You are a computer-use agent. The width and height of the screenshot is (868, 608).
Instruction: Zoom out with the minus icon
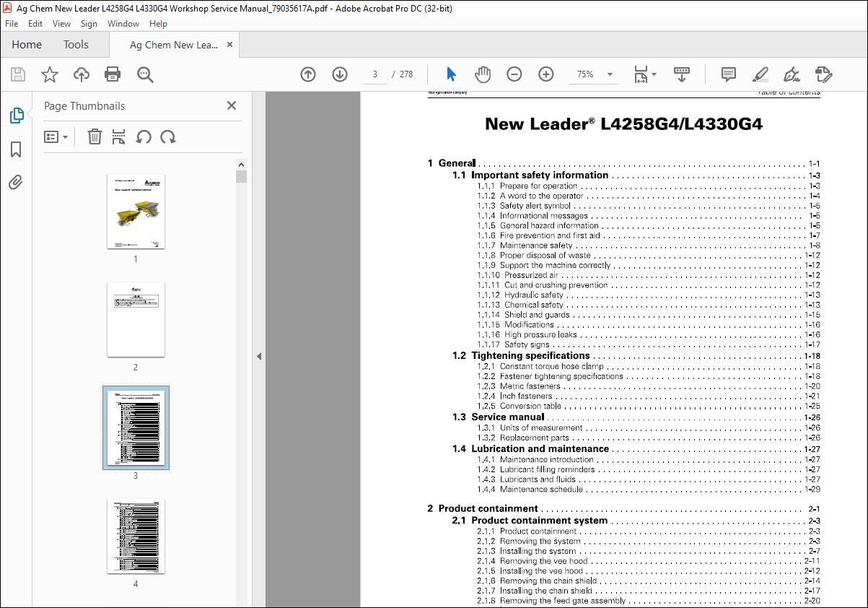514,74
